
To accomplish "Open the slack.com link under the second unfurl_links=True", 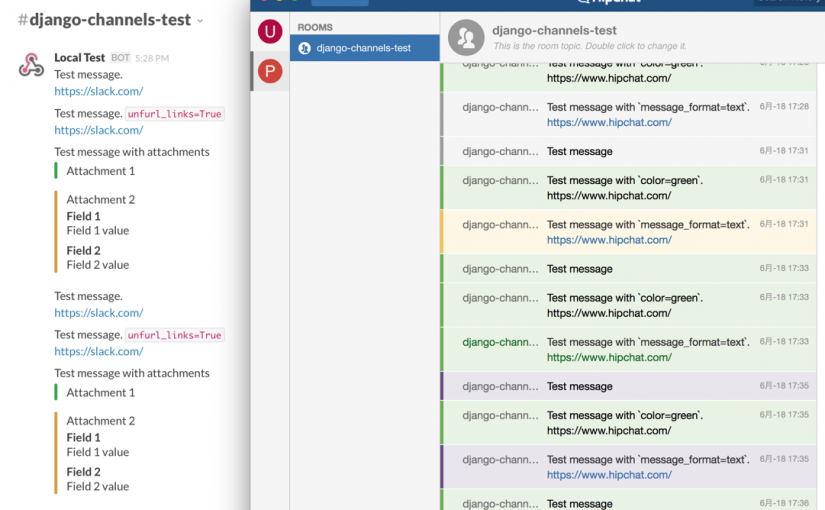I will pyautogui.click(x=99, y=351).
